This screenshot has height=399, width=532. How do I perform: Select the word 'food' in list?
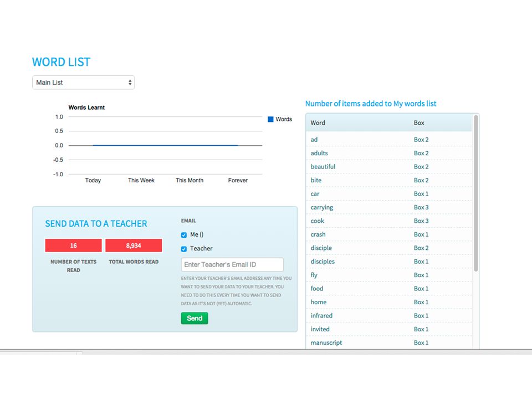click(317, 289)
